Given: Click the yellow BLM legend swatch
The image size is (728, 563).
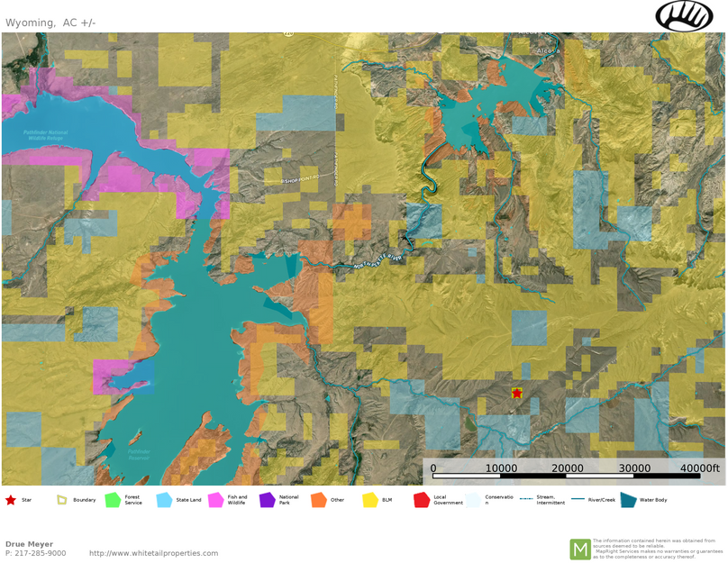Looking at the screenshot, I should point(370,500).
